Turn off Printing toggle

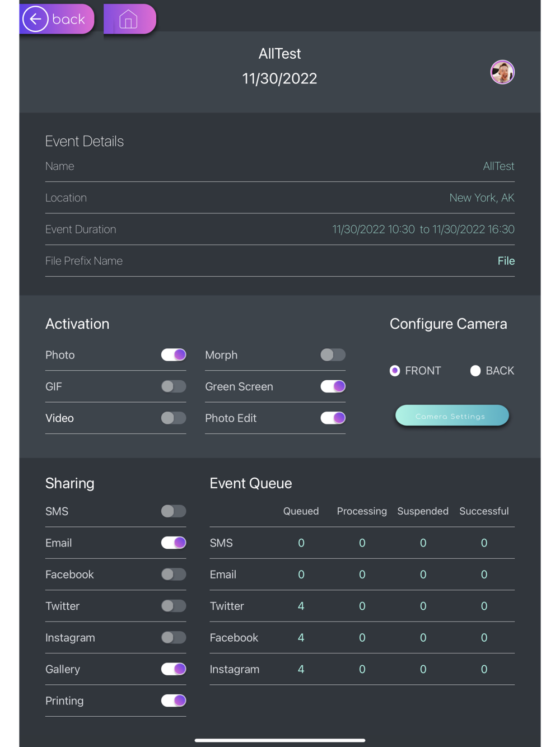174,701
